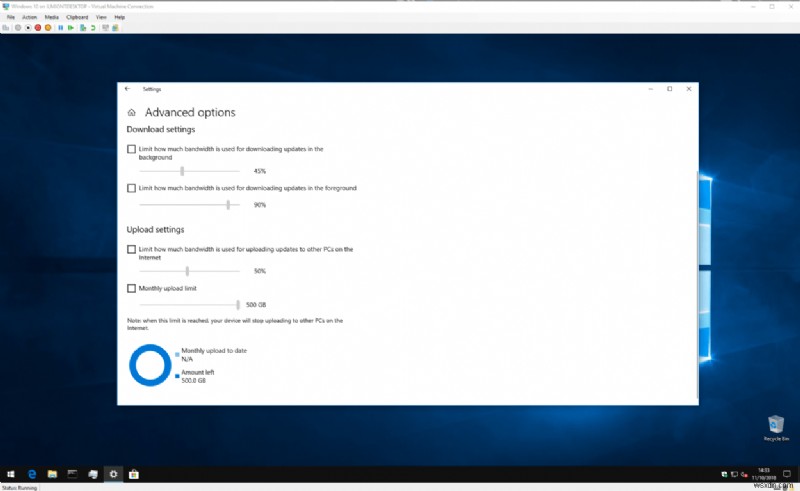Click the taskbar clock and date
The width and height of the screenshot is (800, 491).
click(x=764, y=474)
